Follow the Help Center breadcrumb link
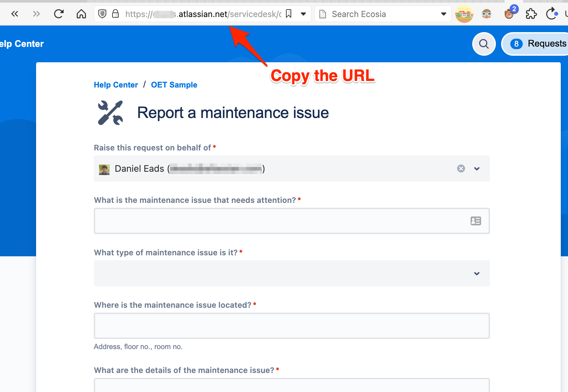568x392 pixels. pyautogui.click(x=116, y=85)
